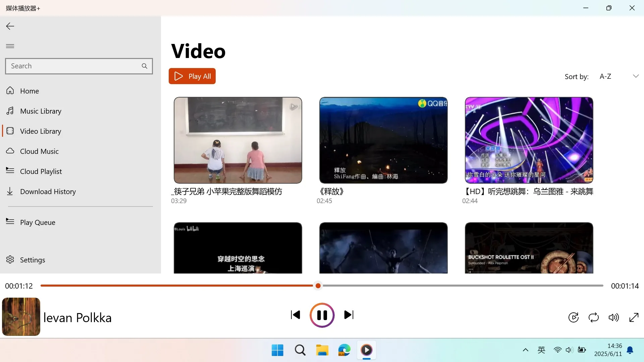Open the BUCKSHOT ROULETTE OST II thumbnail

point(529,248)
